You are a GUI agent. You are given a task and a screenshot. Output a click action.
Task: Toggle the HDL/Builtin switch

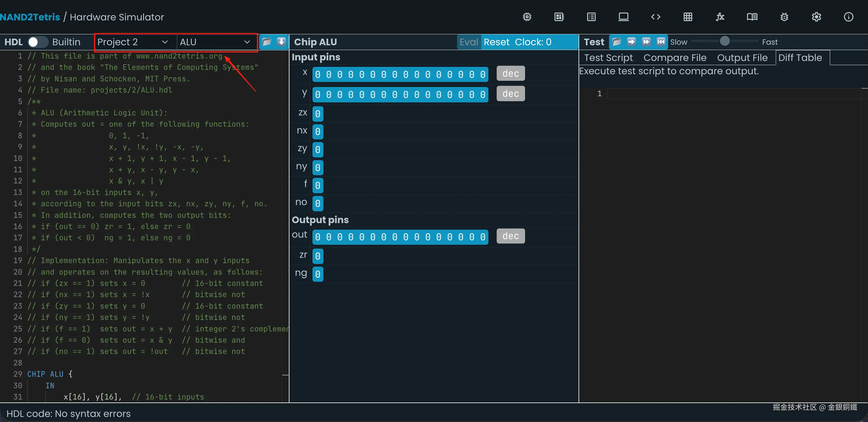(x=38, y=42)
